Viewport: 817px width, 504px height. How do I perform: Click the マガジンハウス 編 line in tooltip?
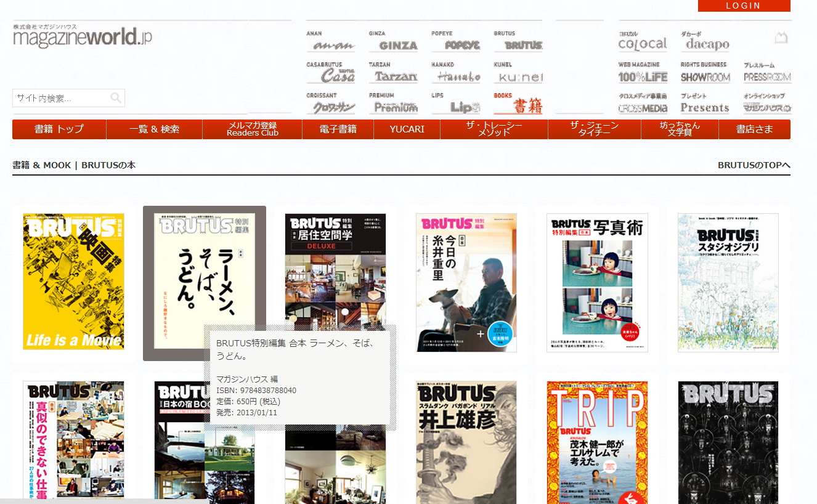tap(247, 379)
